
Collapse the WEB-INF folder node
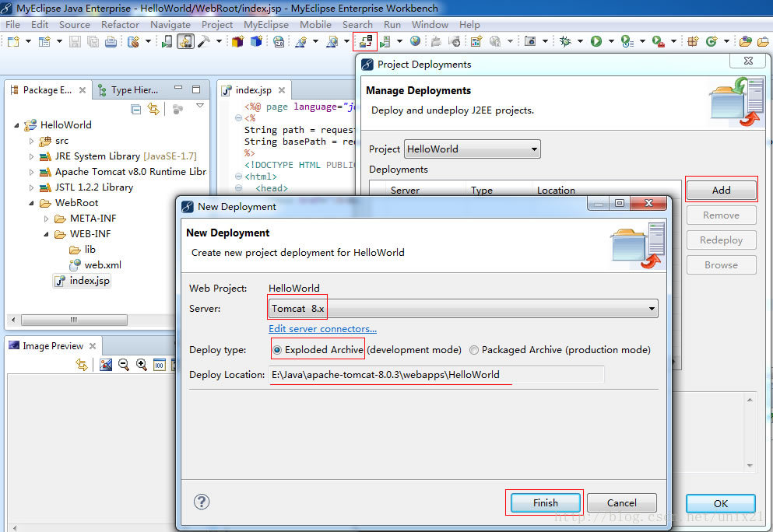pyautogui.click(x=47, y=234)
